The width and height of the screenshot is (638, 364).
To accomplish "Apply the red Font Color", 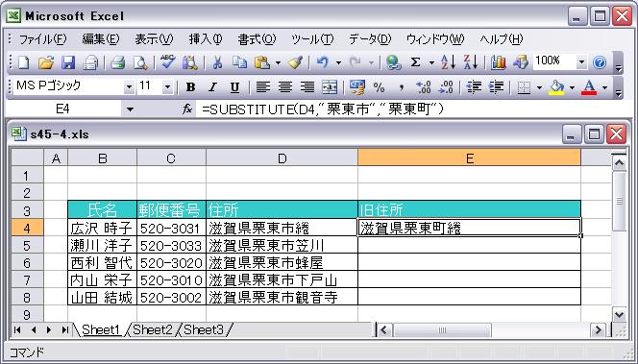I will pos(589,87).
